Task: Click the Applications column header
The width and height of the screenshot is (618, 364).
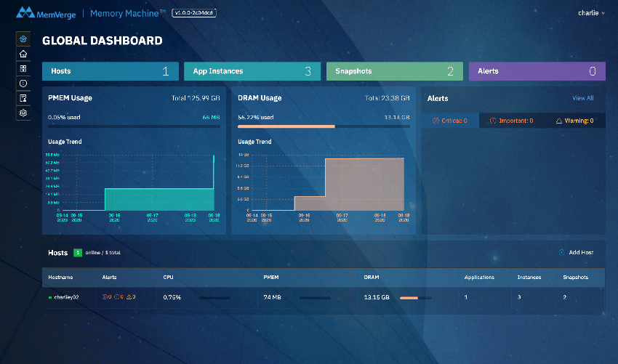Action: tap(479, 278)
